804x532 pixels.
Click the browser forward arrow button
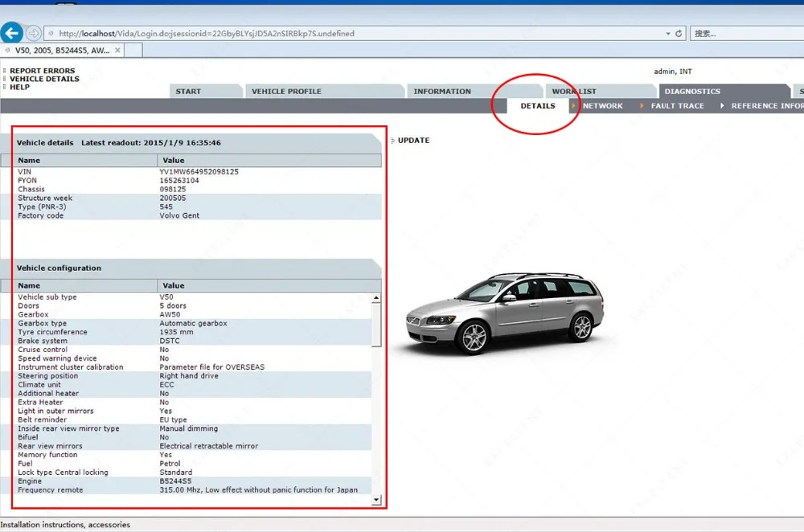coord(33,33)
